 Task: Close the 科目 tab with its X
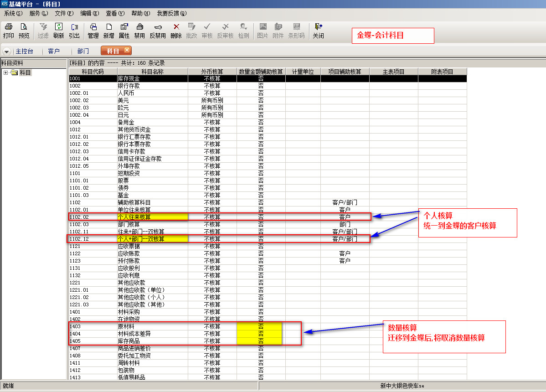pos(127,50)
